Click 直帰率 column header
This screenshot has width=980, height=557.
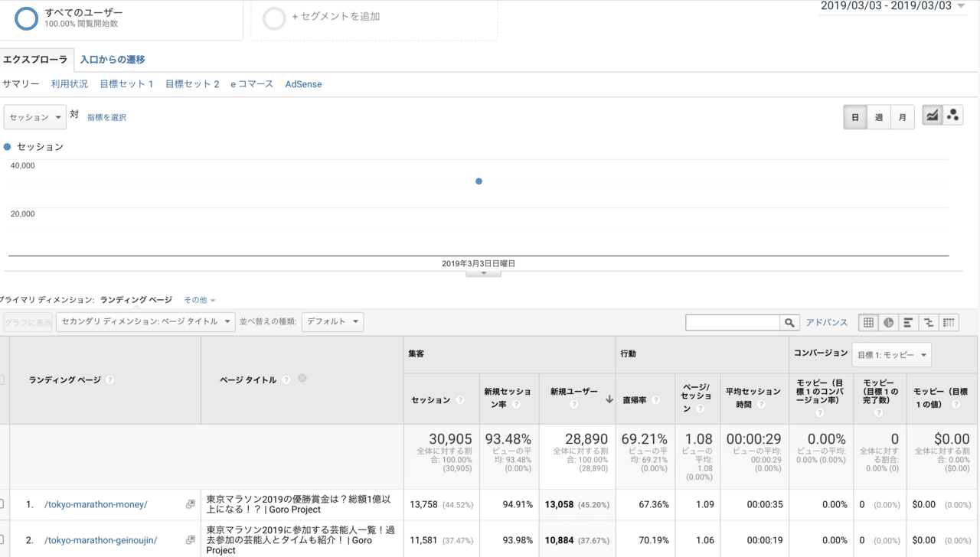[635, 400]
